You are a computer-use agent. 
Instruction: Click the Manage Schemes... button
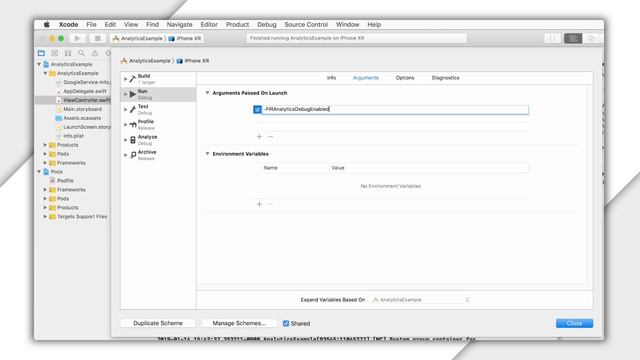coord(239,323)
